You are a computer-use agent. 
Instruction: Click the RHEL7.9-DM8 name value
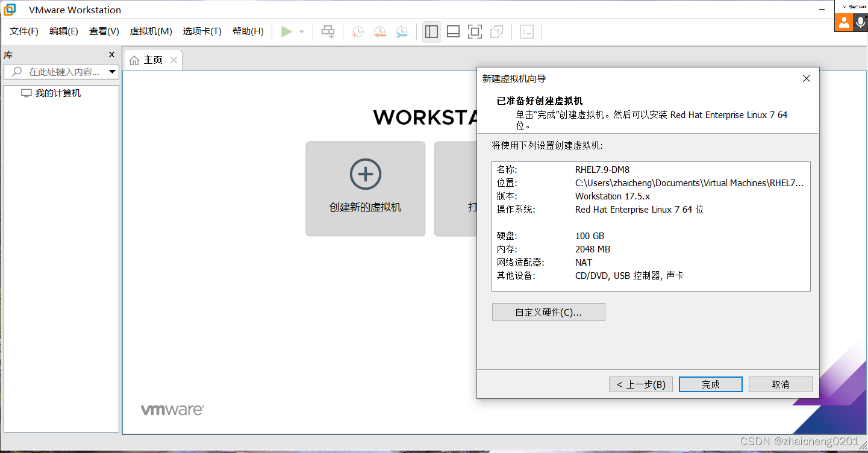coord(602,170)
